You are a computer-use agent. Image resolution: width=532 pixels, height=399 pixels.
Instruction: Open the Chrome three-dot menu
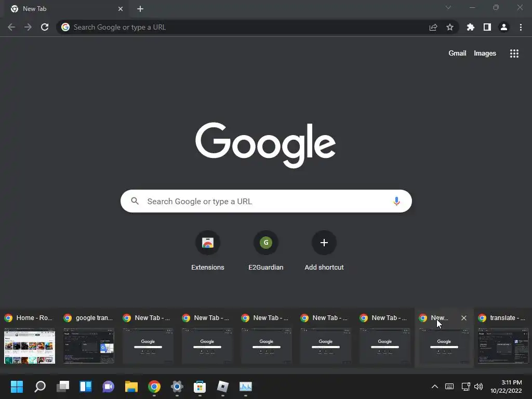click(x=521, y=27)
